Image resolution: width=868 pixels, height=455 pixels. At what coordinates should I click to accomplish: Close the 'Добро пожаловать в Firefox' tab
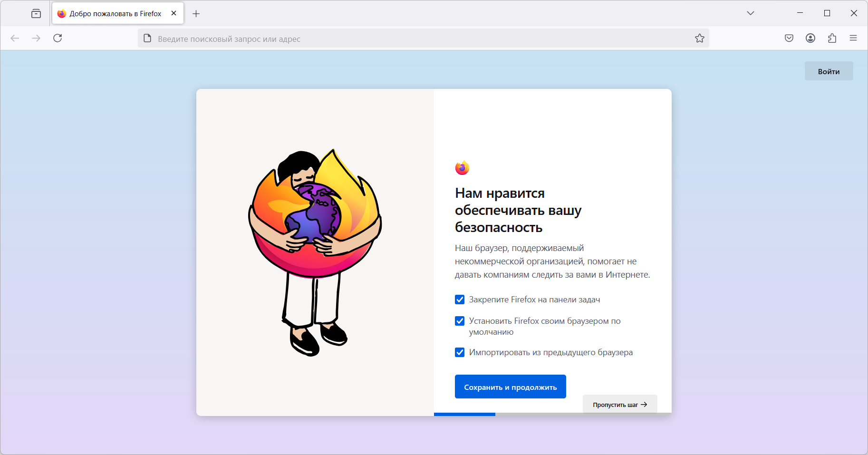click(174, 13)
